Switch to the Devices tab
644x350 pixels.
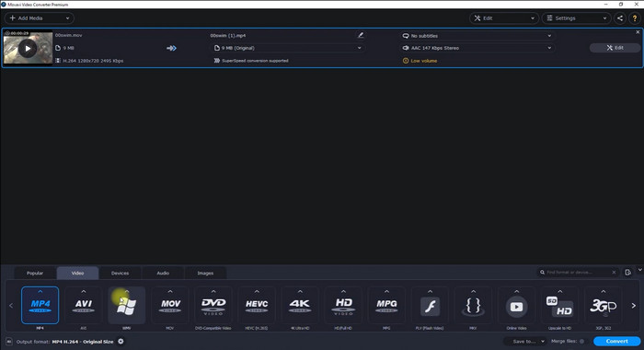pos(120,273)
